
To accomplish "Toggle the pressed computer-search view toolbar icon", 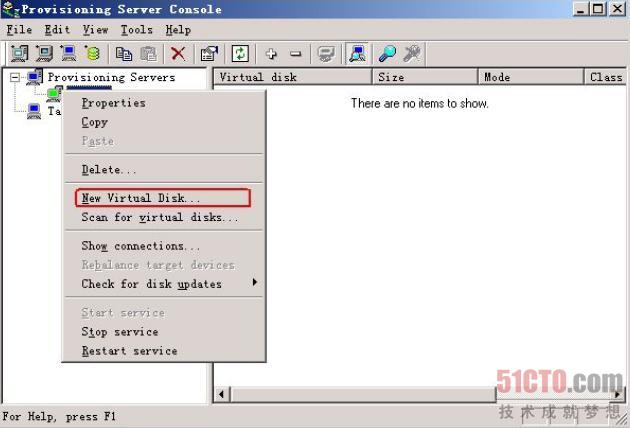I will click(x=357, y=53).
